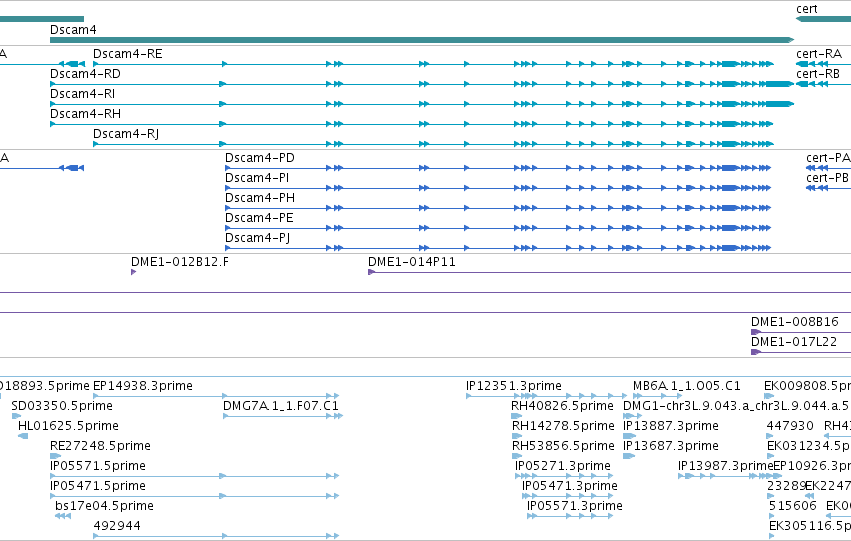Image resolution: width=851 pixels, height=541 pixels.
Task: Click the long Dscam4 gene span bar
Action: (x=422, y=40)
